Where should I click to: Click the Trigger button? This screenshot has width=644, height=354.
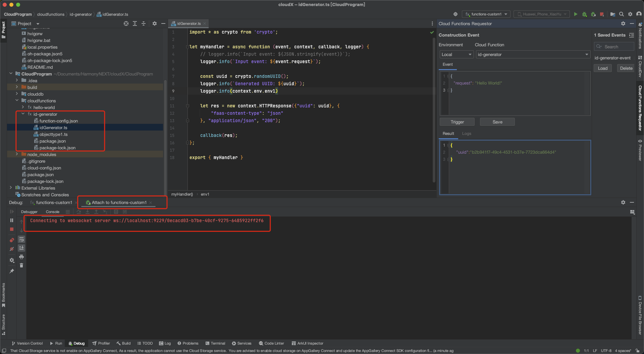457,122
